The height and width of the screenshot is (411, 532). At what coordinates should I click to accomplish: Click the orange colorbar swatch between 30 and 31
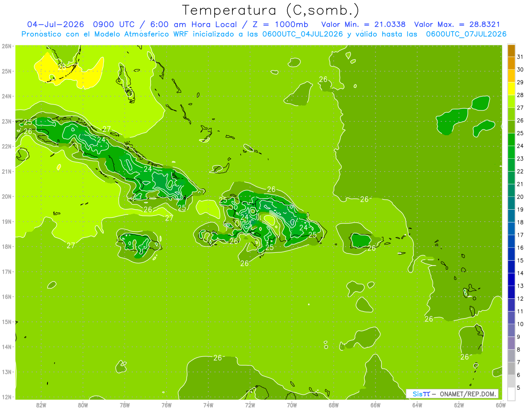511,63
